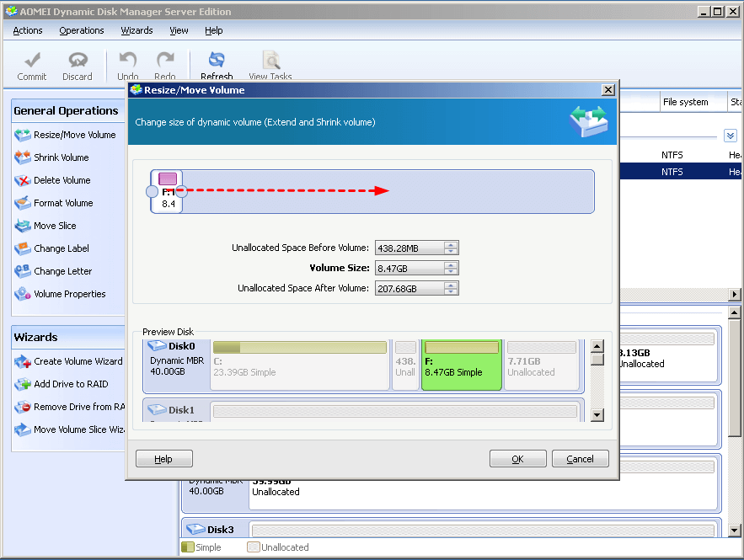Click main disk panel scroll up arrow
Image resolution: width=744 pixels, height=560 pixels.
pos(735,312)
